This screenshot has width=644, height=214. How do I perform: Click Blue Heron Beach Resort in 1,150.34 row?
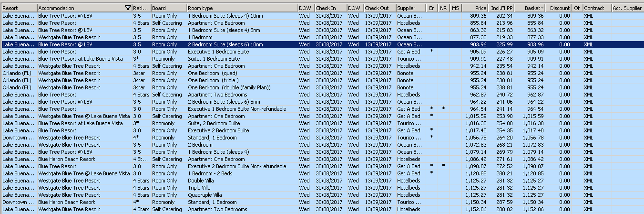(x=84, y=202)
